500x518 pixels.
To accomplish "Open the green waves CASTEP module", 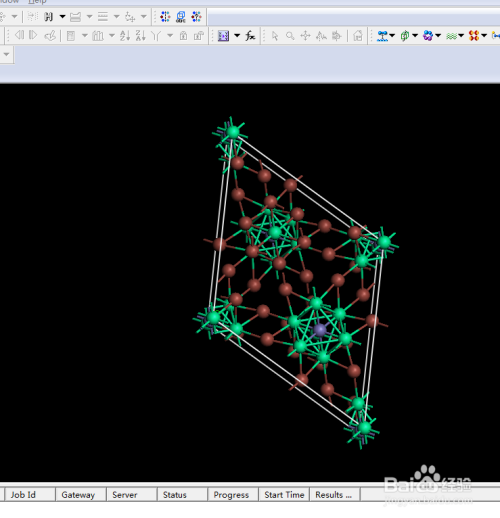I will click(451, 36).
